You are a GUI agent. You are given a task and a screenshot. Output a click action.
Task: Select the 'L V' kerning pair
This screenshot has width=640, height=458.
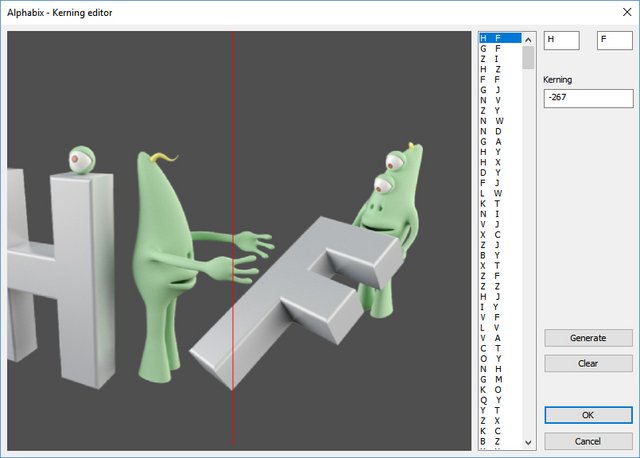[500, 328]
